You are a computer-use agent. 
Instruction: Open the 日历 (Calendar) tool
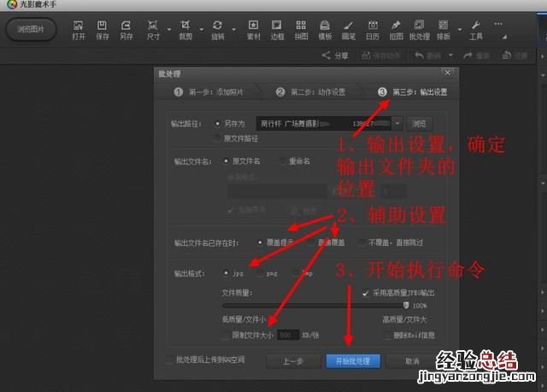(x=373, y=30)
